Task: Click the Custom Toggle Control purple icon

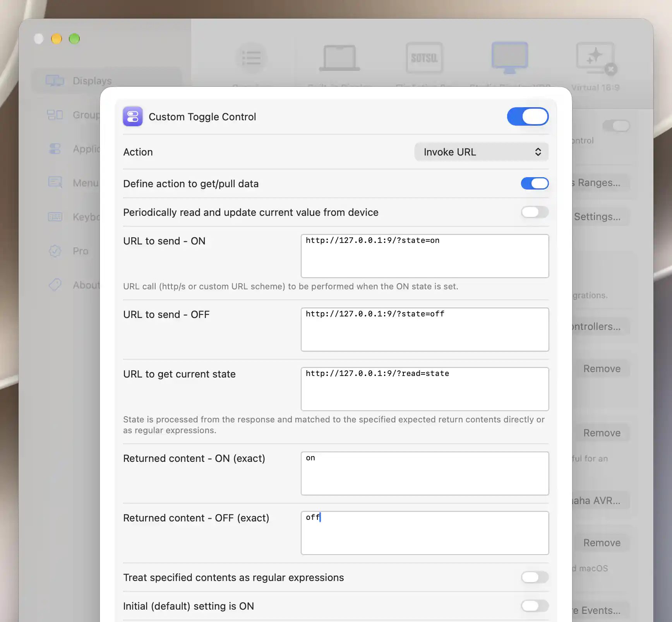Action: (x=133, y=116)
